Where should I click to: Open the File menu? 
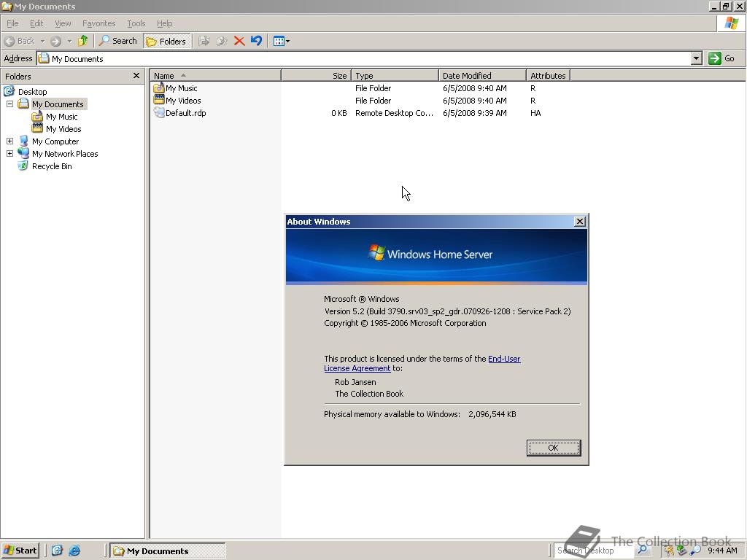click(12, 23)
